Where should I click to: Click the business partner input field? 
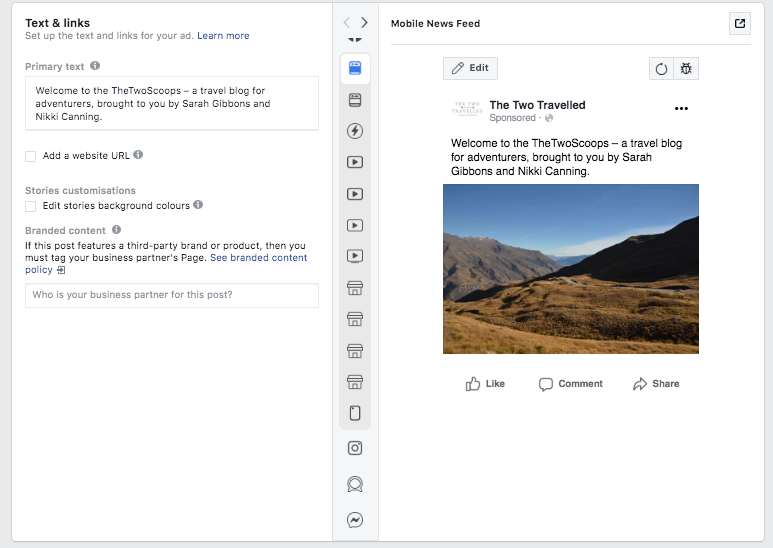(172, 295)
